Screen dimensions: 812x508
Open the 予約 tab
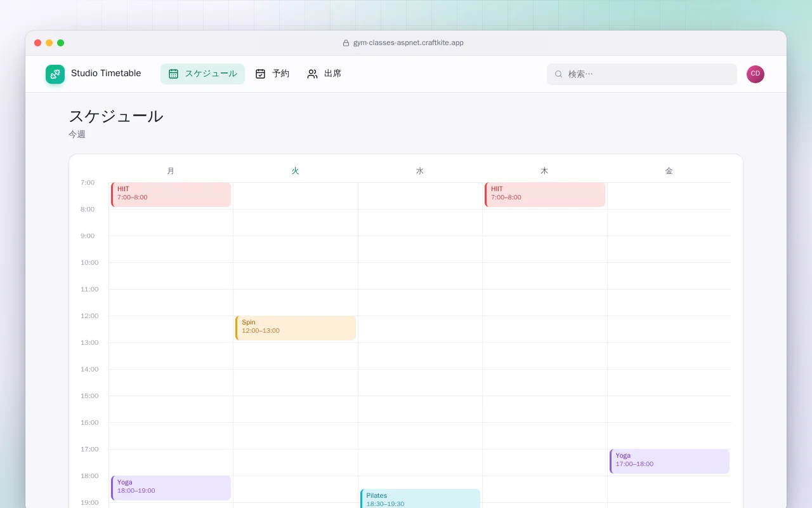272,74
